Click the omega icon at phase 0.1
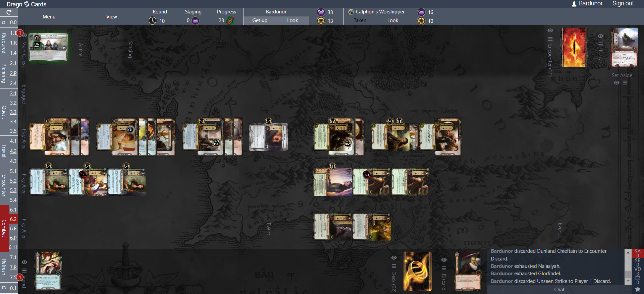The height and width of the screenshot is (294, 644). [4, 288]
